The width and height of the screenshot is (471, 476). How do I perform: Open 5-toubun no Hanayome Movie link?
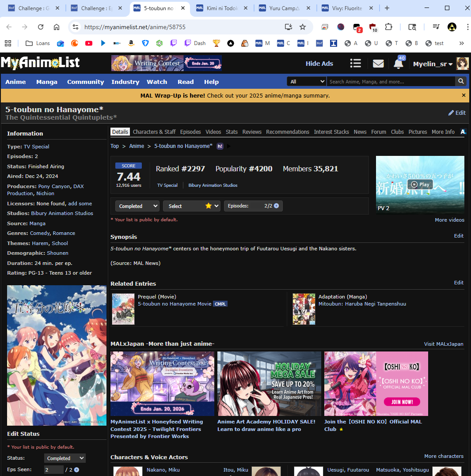(x=175, y=304)
